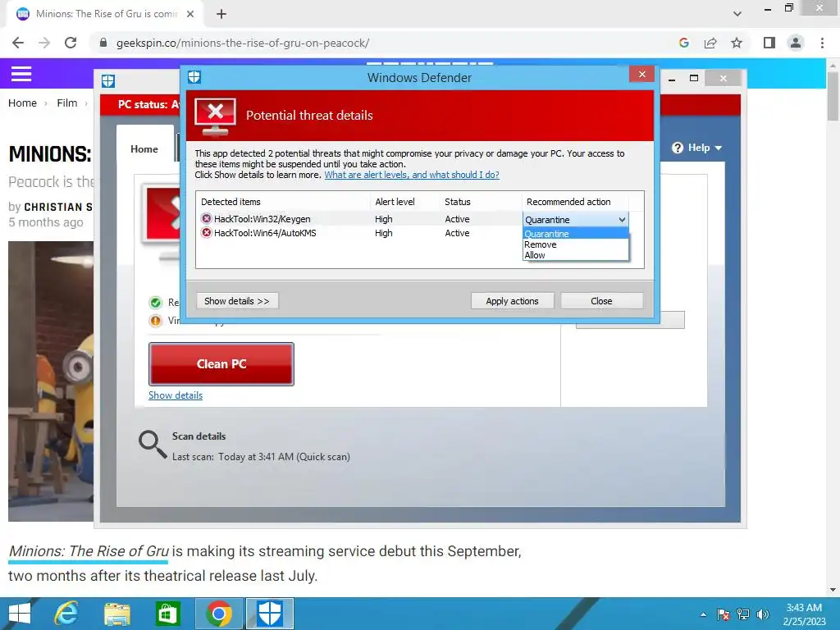Open the Minions: The Rise of Gru link

point(89,551)
